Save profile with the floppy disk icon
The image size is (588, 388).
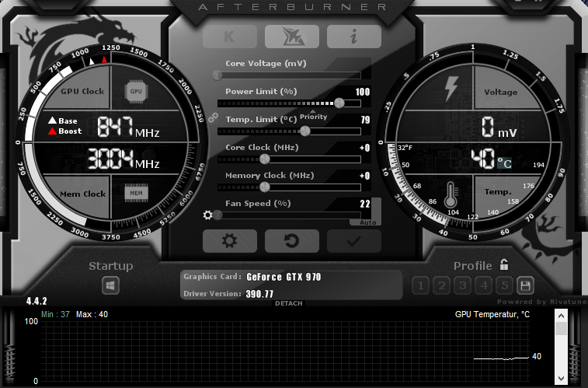[525, 285]
